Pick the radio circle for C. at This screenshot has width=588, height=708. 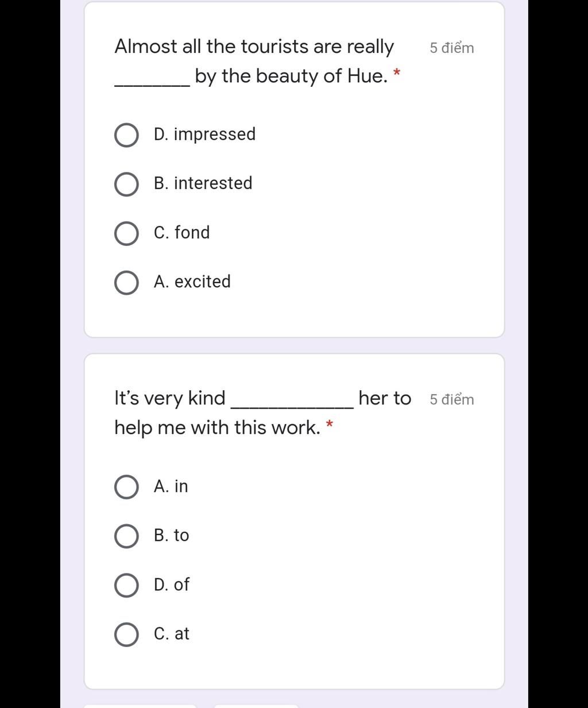coord(126,634)
